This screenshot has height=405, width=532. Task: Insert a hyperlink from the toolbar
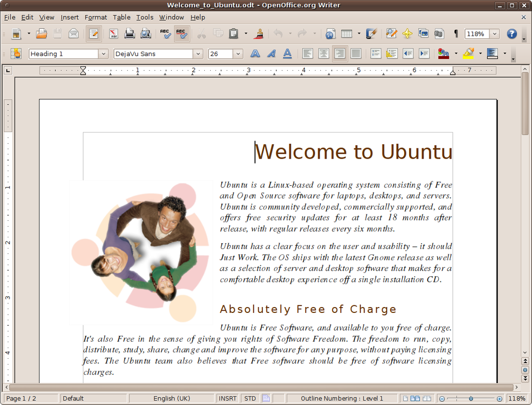tap(330, 34)
